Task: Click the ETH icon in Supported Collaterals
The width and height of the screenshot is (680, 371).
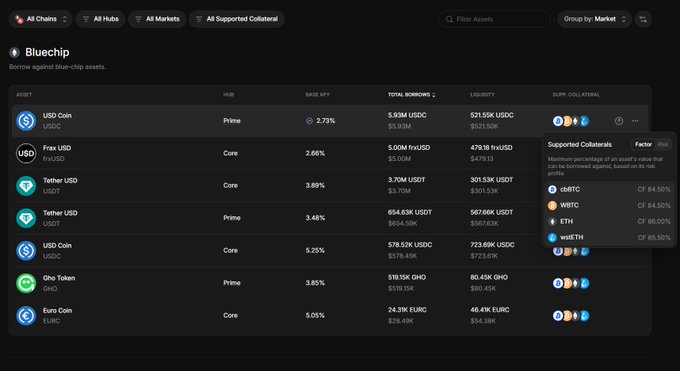Action: click(x=552, y=222)
